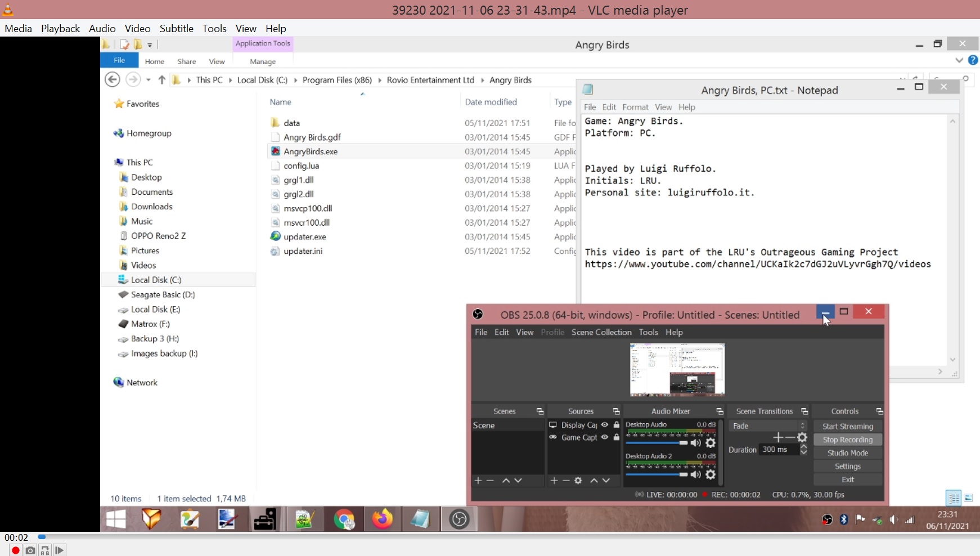
Task: Click the Stop Recording button in OBS
Action: click(847, 440)
